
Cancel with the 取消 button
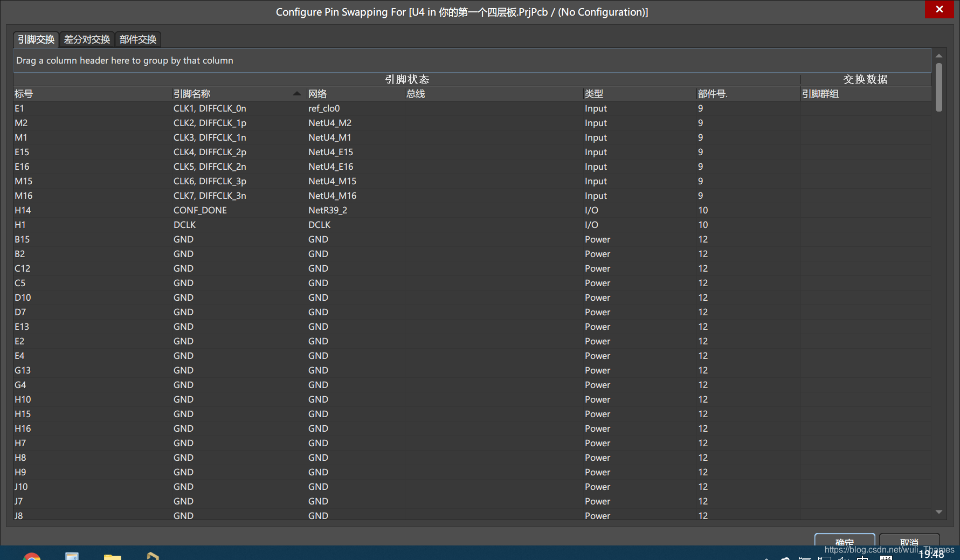coord(909,540)
